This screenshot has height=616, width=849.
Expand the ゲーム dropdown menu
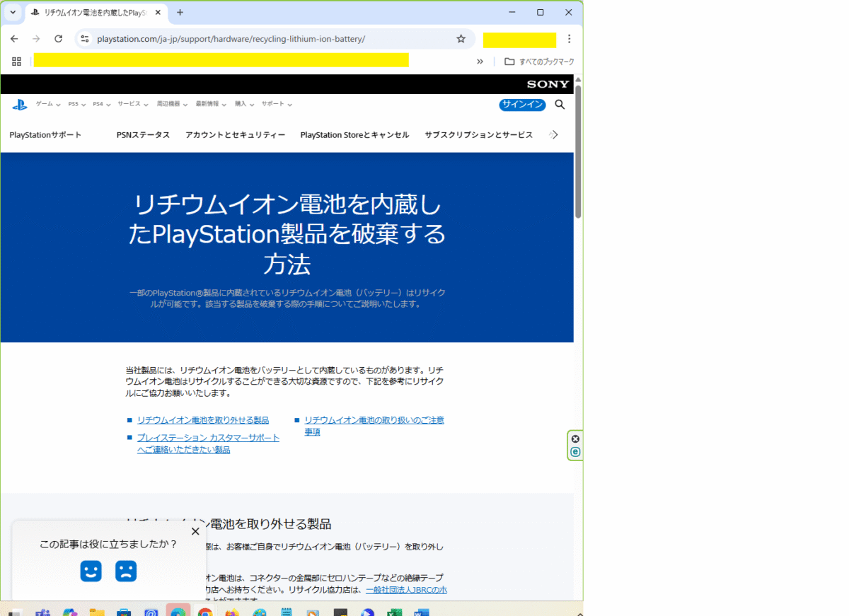(x=48, y=104)
